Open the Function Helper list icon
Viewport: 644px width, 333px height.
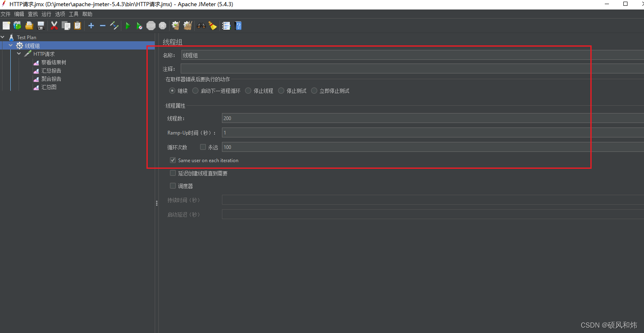[x=226, y=26]
